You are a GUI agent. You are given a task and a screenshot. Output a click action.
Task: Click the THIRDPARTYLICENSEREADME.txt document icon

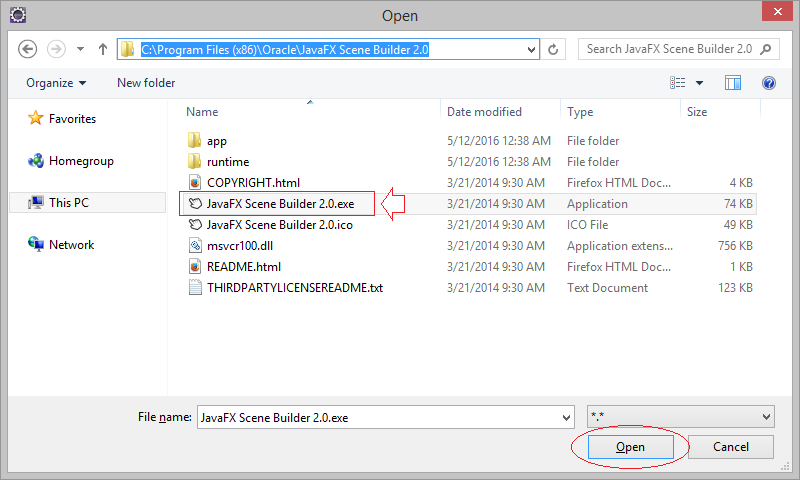195,287
